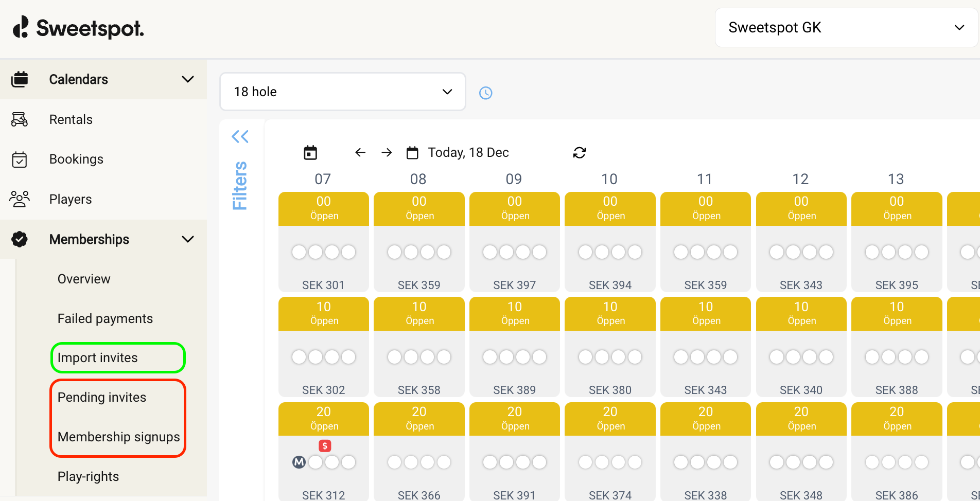Select the 12:20 Öppen tee time header
The height and width of the screenshot is (501, 980).
click(x=801, y=419)
